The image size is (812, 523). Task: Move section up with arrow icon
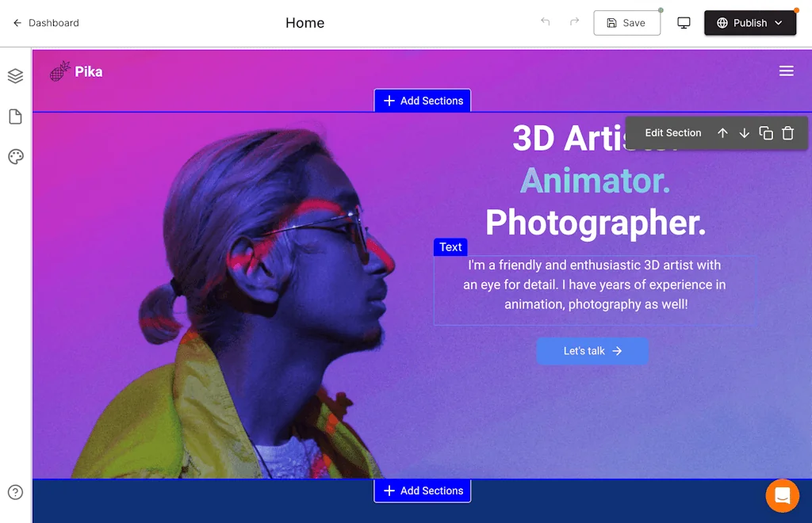click(722, 133)
